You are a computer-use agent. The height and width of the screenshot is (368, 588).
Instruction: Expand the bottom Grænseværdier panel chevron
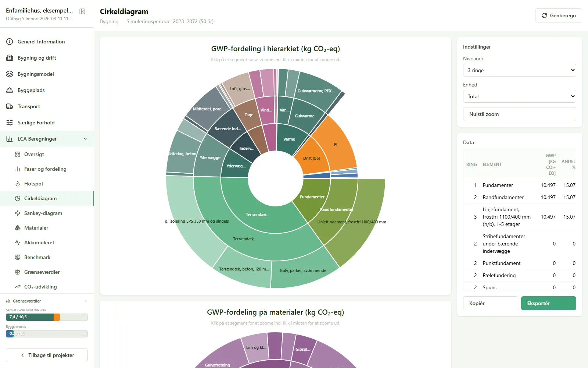click(86, 301)
